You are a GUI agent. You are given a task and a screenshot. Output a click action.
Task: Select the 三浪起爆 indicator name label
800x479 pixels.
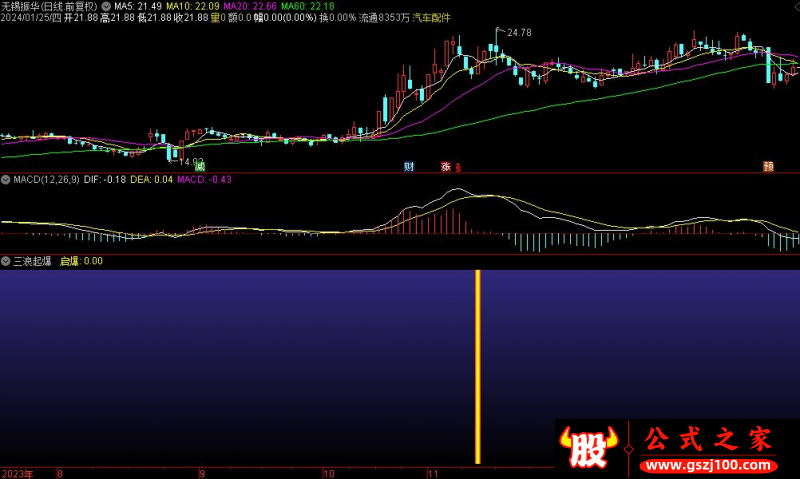(x=32, y=261)
